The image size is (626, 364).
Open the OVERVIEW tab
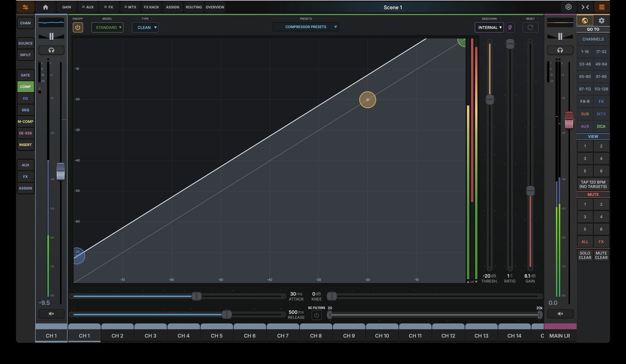(215, 7)
